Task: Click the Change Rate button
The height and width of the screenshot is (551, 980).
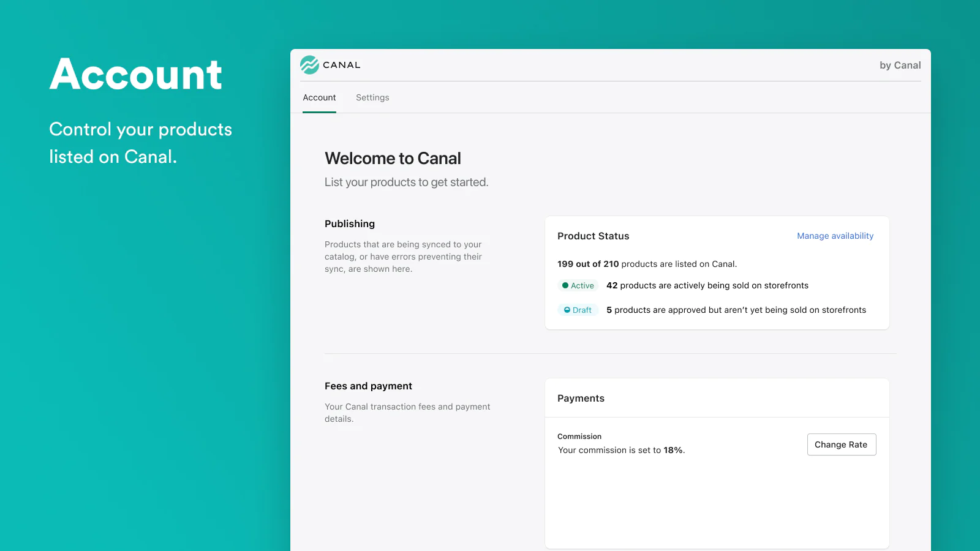Action: (842, 444)
